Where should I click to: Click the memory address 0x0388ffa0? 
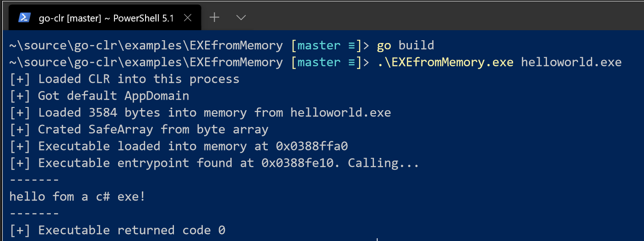(311, 146)
